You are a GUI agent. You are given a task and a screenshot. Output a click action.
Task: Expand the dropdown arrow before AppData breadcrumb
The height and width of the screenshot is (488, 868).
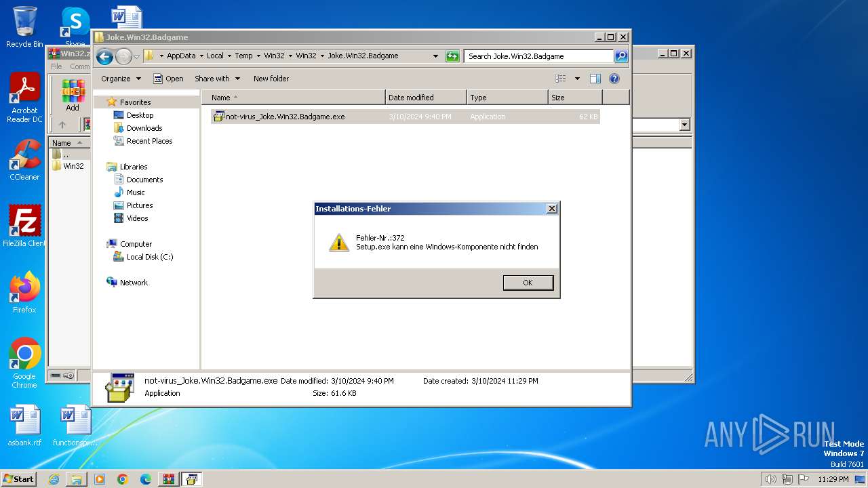tap(161, 56)
